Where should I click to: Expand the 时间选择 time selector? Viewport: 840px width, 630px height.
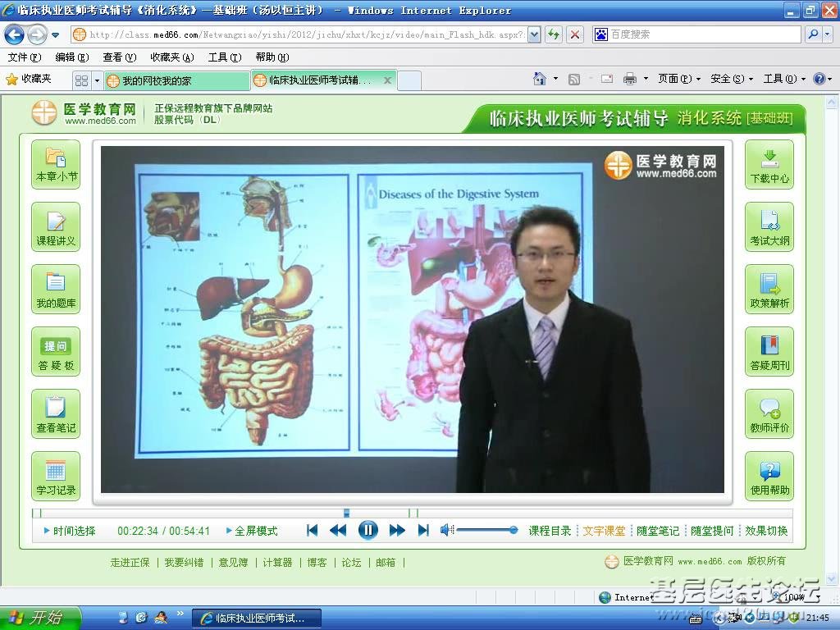pos(74,531)
